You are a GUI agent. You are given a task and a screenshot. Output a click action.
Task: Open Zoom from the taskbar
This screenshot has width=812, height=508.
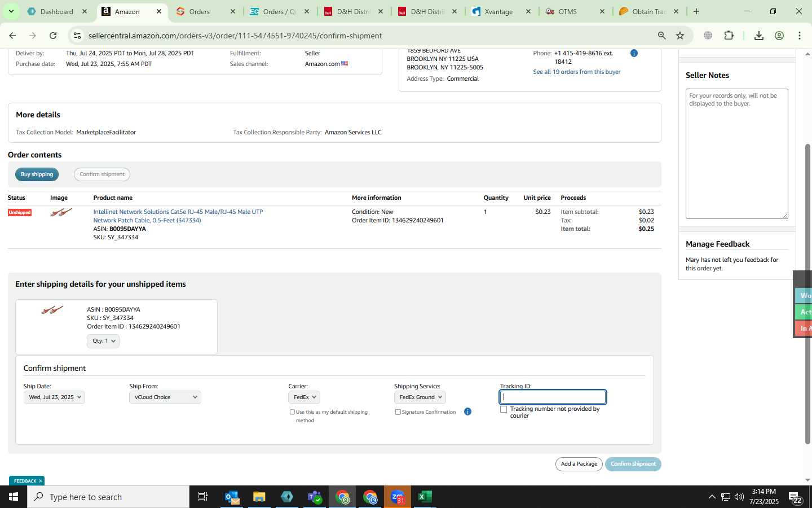pyautogui.click(x=398, y=497)
